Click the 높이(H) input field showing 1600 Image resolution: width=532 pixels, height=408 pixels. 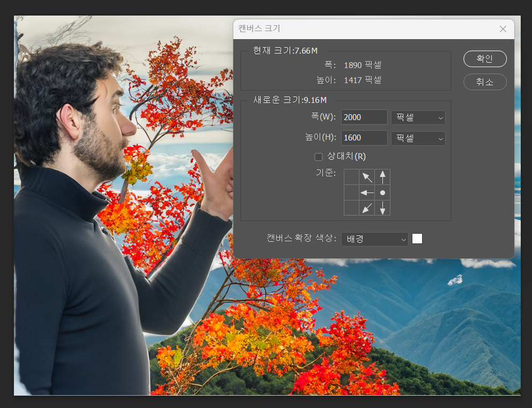click(x=364, y=138)
